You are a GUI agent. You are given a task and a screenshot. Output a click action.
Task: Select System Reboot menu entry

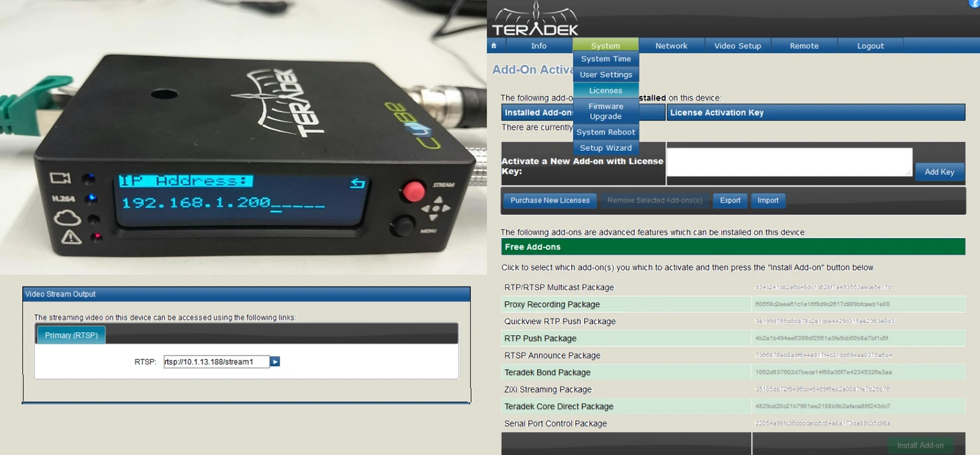click(x=605, y=132)
